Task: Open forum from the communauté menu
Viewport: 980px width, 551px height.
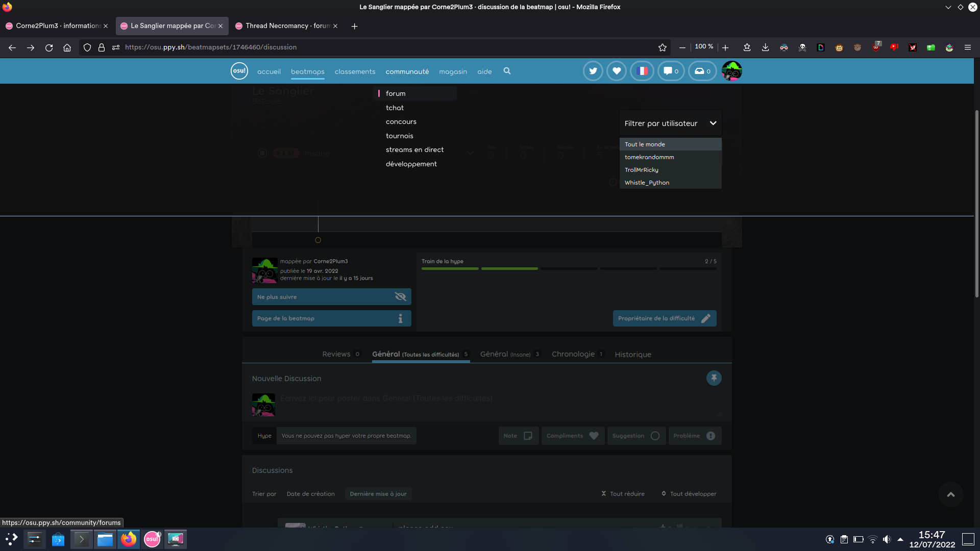Action: tap(396, 93)
